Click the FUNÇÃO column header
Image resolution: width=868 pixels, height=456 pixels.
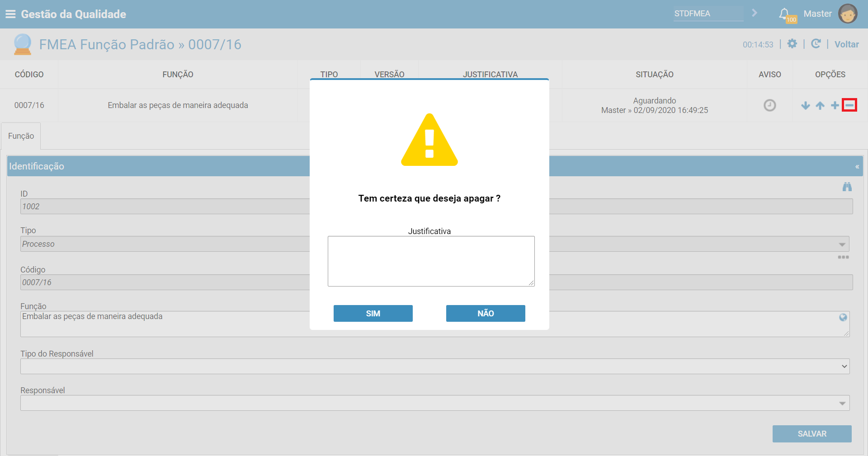(x=178, y=75)
